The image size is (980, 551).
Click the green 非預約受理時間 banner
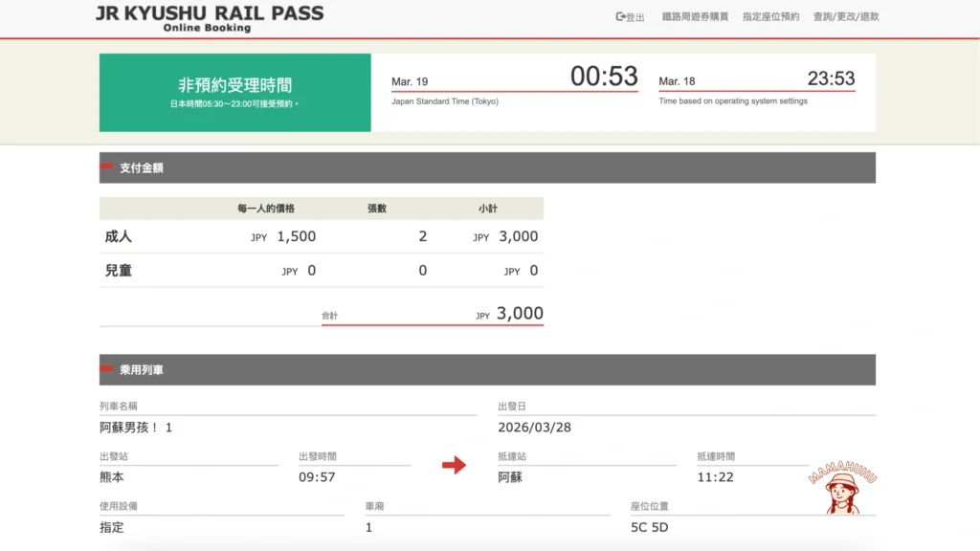point(235,93)
